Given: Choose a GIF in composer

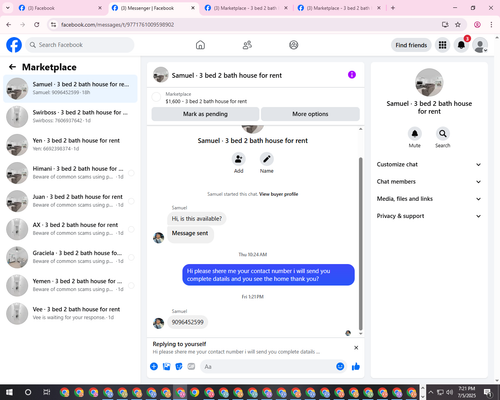Looking at the screenshot, I should point(191,367).
